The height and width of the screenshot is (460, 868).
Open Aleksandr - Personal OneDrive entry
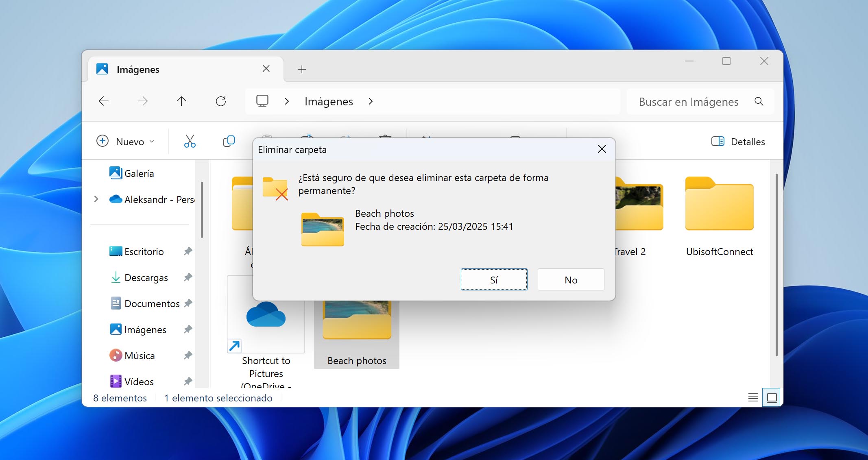point(153,199)
